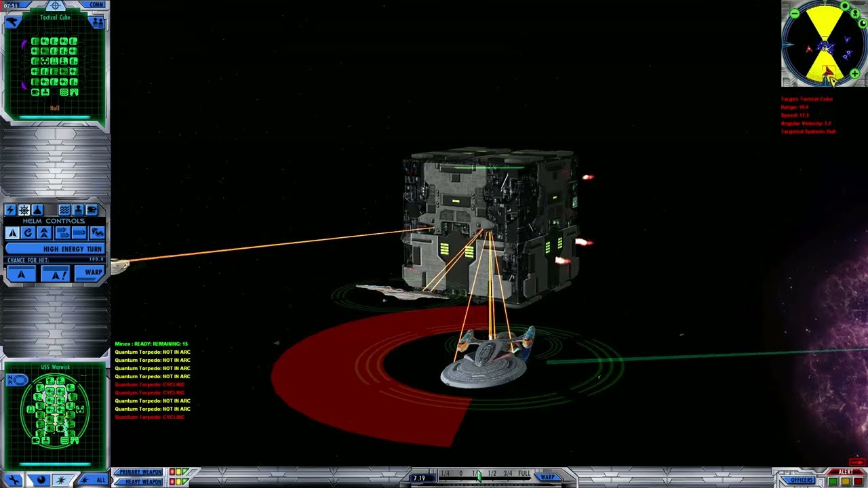Set speed to 1/2 on speed bar
The width and height of the screenshot is (868, 488).
pos(492,473)
